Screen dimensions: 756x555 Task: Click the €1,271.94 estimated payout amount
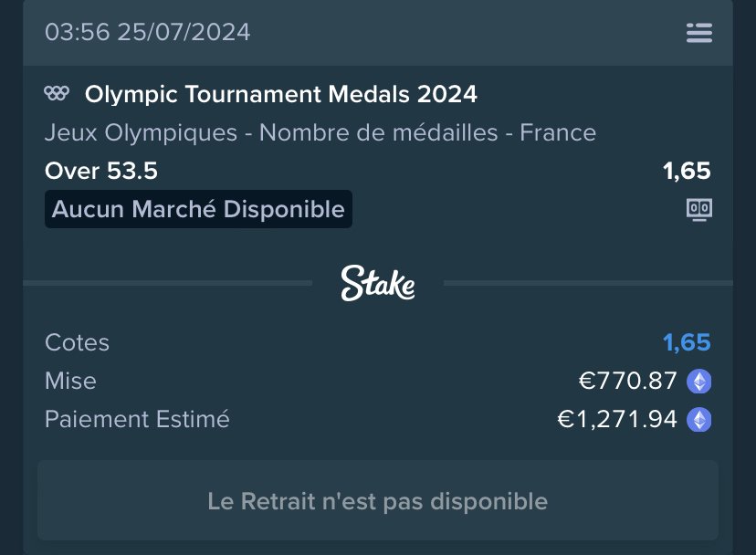click(617, 420)
